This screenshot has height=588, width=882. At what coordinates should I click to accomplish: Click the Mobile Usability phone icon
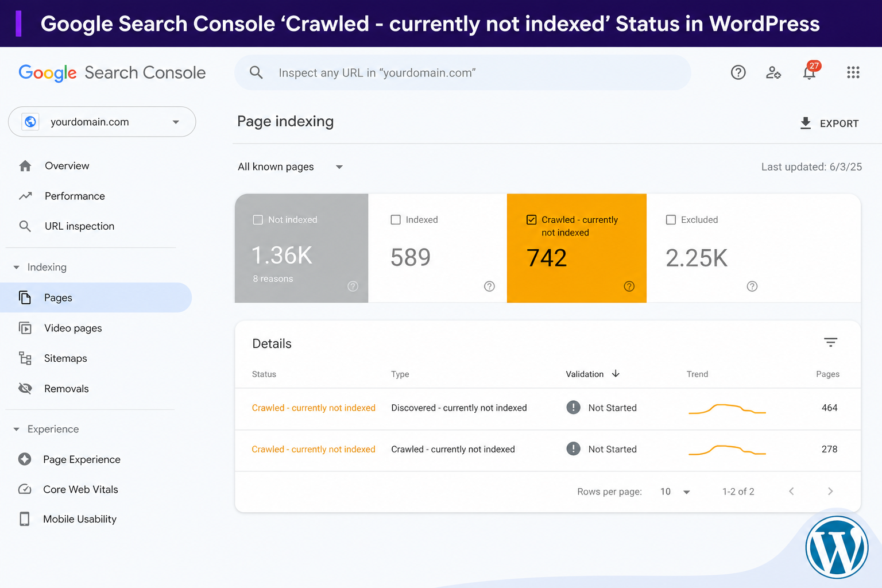click(x=25, y=519)
